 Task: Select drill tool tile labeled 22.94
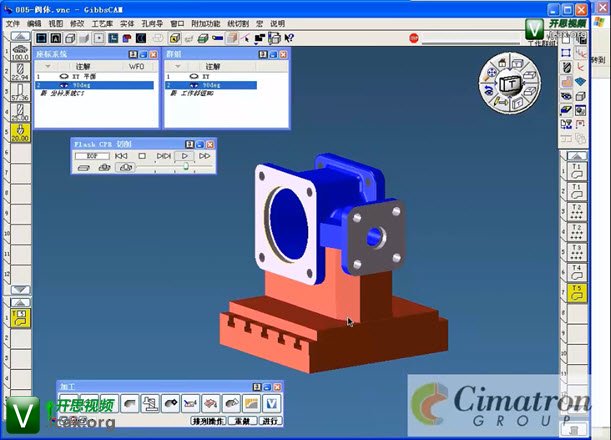20,72
